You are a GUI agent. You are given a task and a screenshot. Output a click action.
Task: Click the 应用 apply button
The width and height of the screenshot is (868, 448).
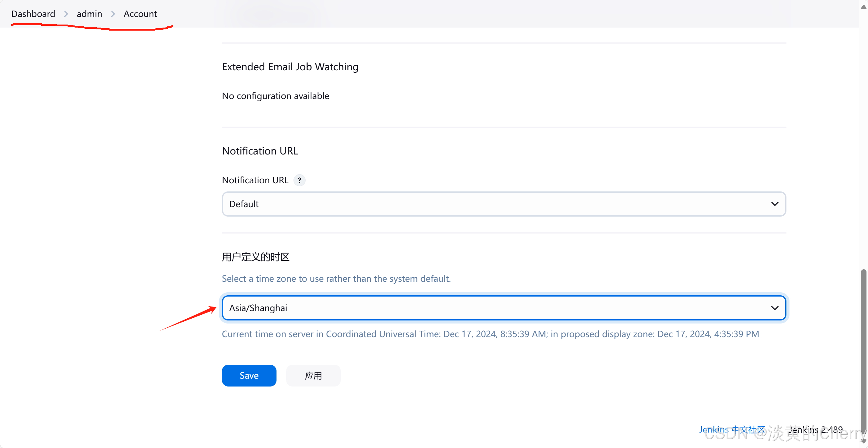pyautogui.click(x=313, y=376)
